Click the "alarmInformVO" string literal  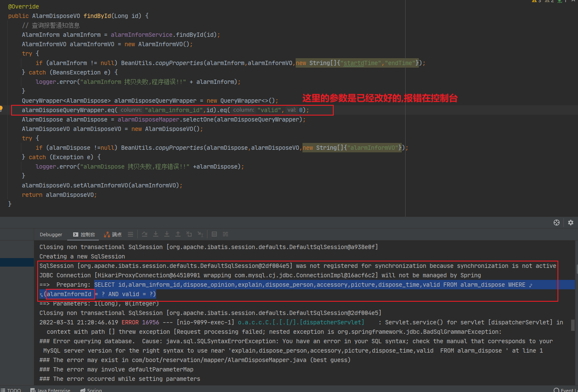point(373,148)
